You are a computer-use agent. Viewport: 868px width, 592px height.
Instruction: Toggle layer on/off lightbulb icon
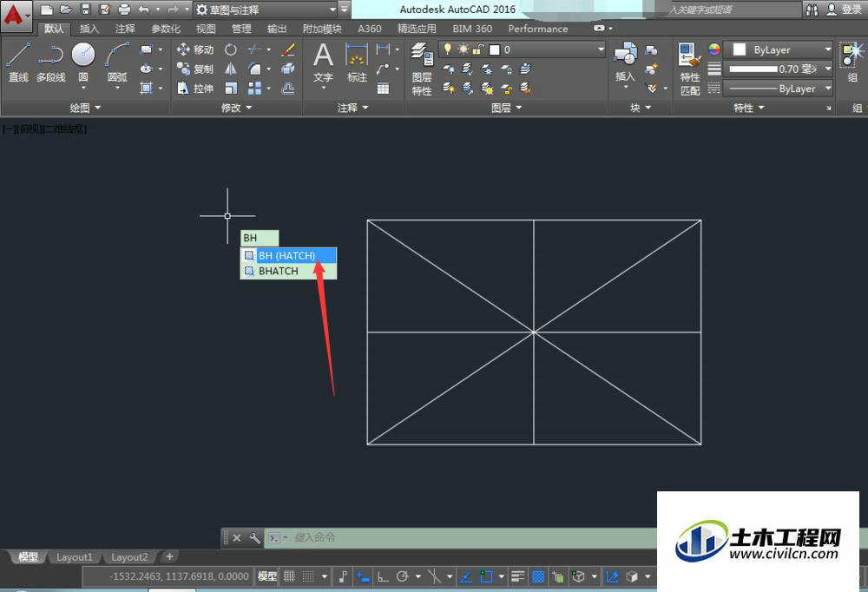click(x=448, y=49)
